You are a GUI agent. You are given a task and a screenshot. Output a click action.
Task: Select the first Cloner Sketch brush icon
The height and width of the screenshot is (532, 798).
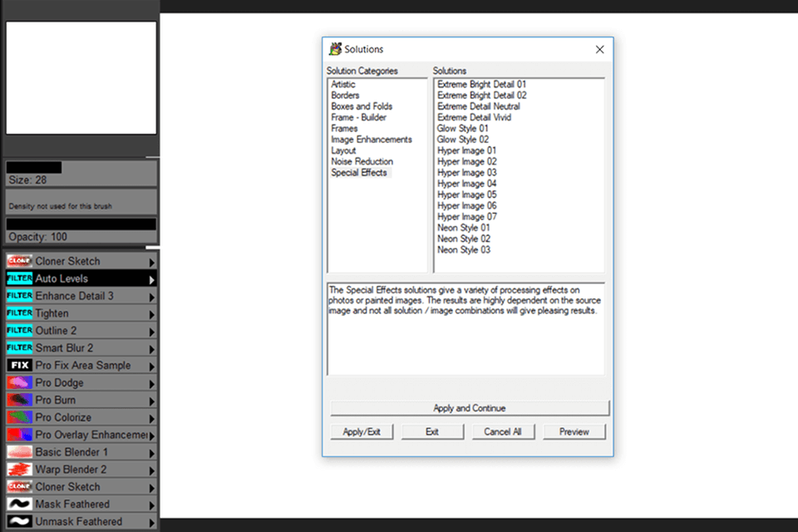pos(19,261)
